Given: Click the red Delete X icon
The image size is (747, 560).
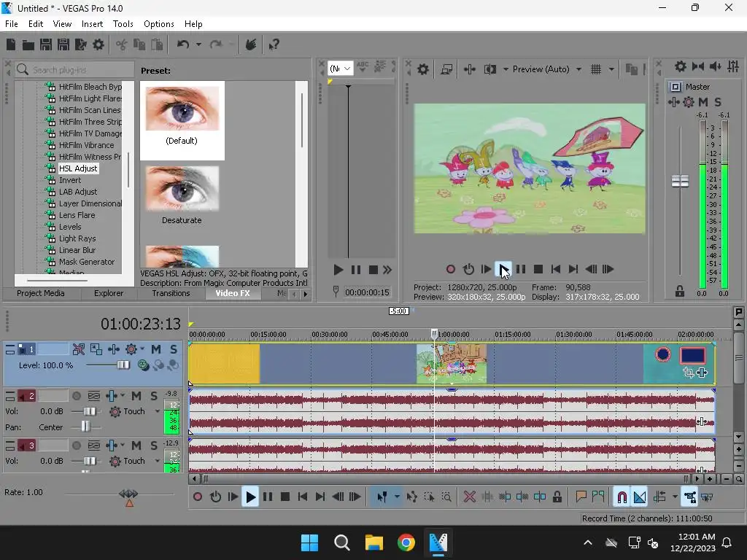Looking at the screenshot, I should click(470, 497).
